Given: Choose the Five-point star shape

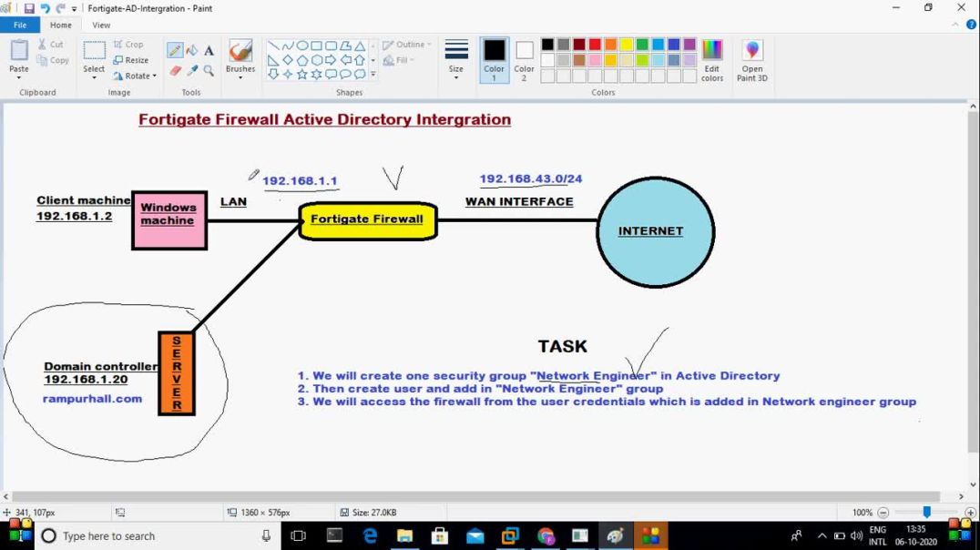Looking at the screenshot, I should [x=301, y=75].
